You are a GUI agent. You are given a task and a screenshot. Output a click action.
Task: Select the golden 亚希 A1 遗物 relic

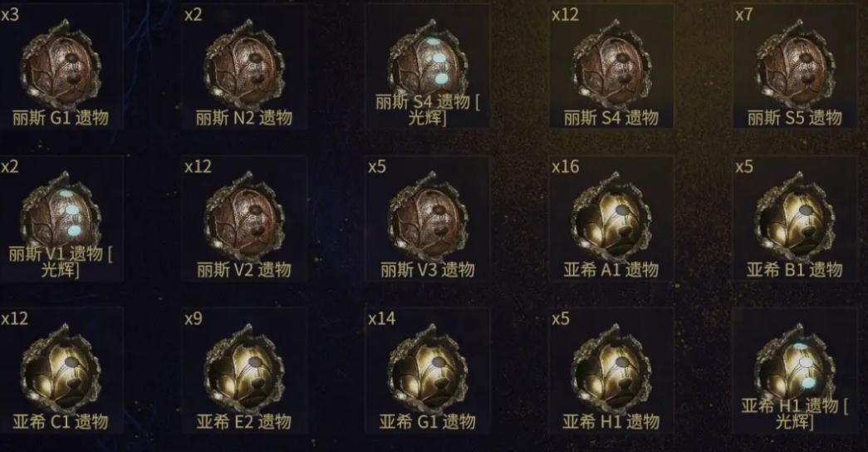point(611,216)
